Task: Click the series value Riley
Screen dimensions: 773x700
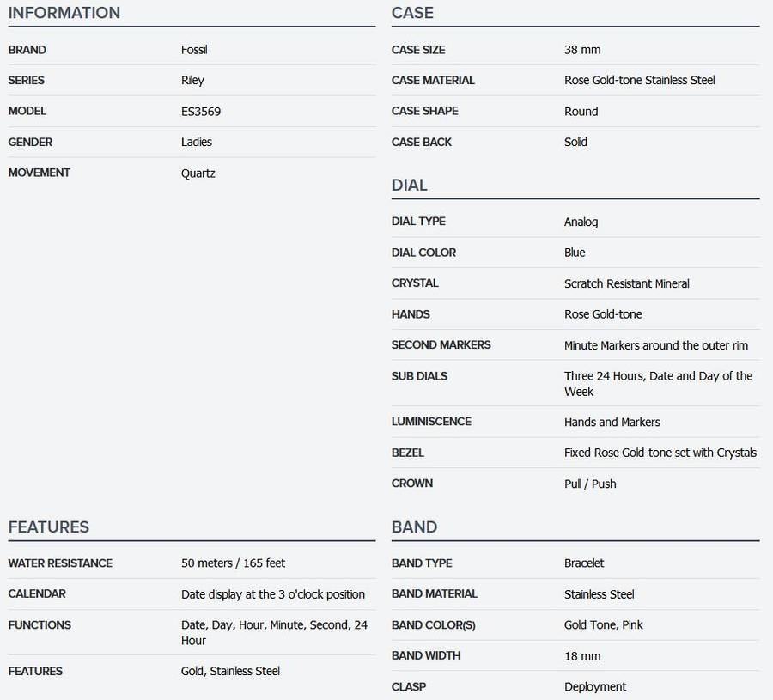Action: (x=192, y=81)
